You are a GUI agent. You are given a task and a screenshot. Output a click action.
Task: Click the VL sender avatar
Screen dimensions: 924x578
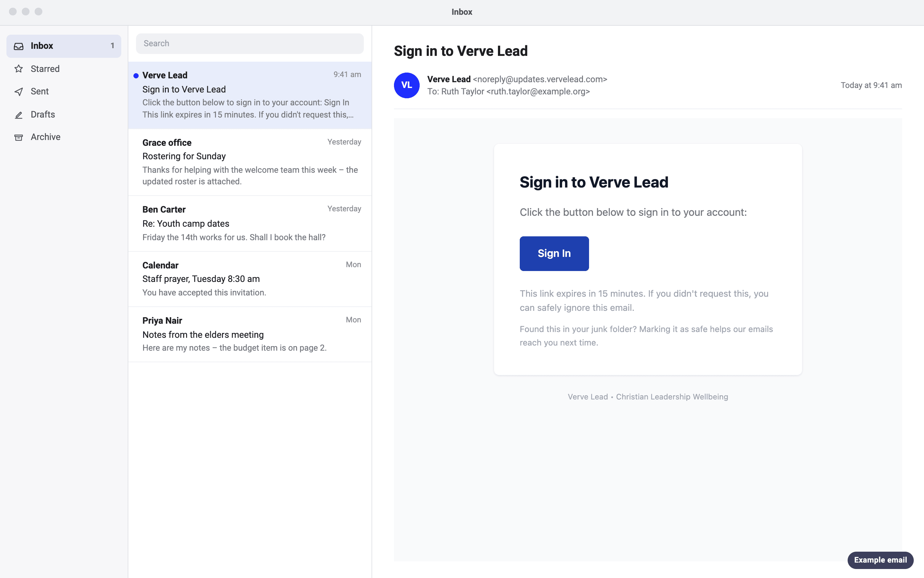[406, 85]
